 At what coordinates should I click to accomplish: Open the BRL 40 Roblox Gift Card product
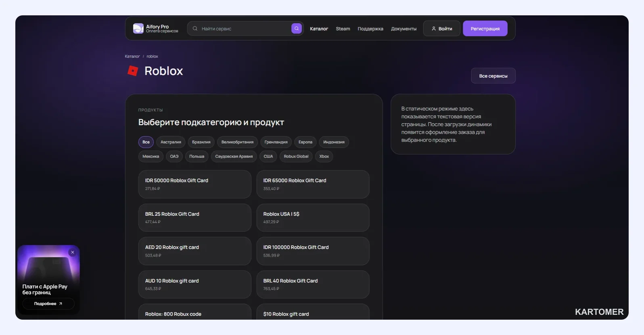[313, 285]
